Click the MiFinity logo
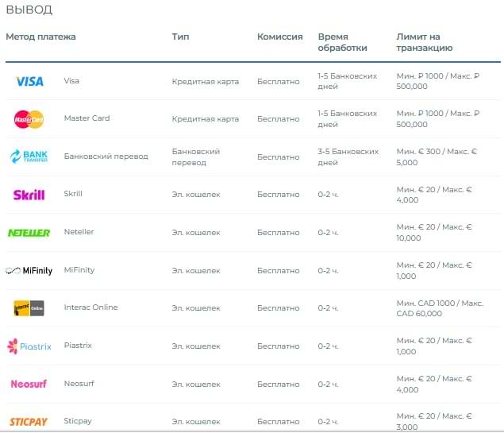504x433 pixels. (x=29, y=271)
